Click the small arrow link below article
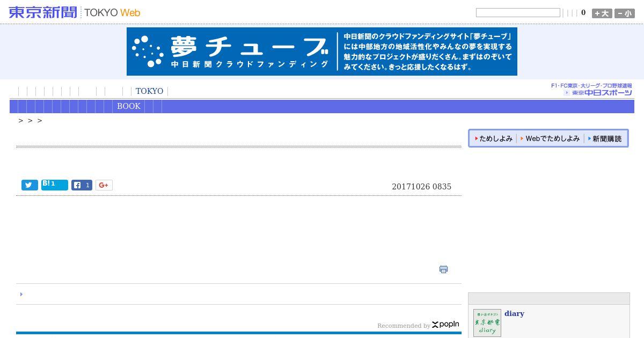Viewport: 644px width, 338px height. coord(21,294)
